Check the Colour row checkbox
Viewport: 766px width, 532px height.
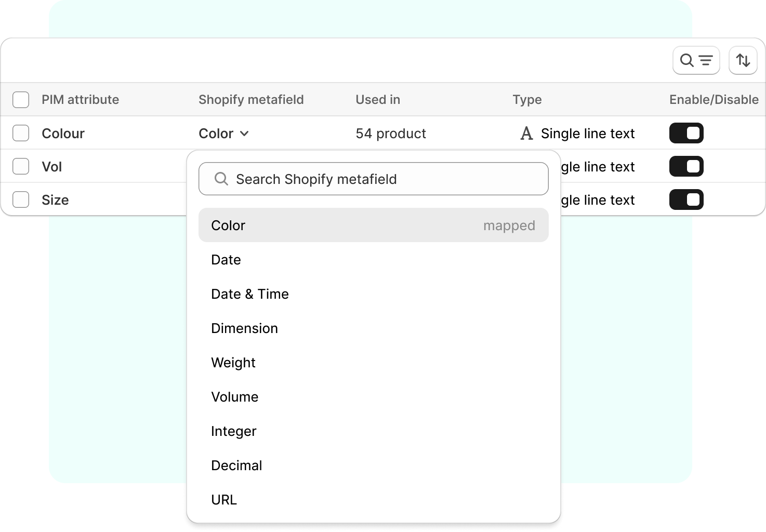pos(21,134)
